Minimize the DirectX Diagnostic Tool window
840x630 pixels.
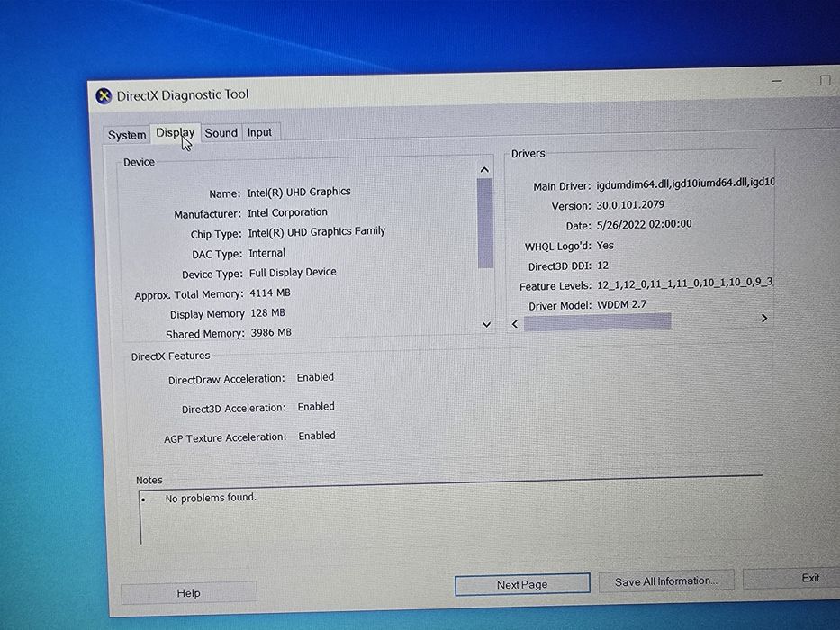[777, 81]
